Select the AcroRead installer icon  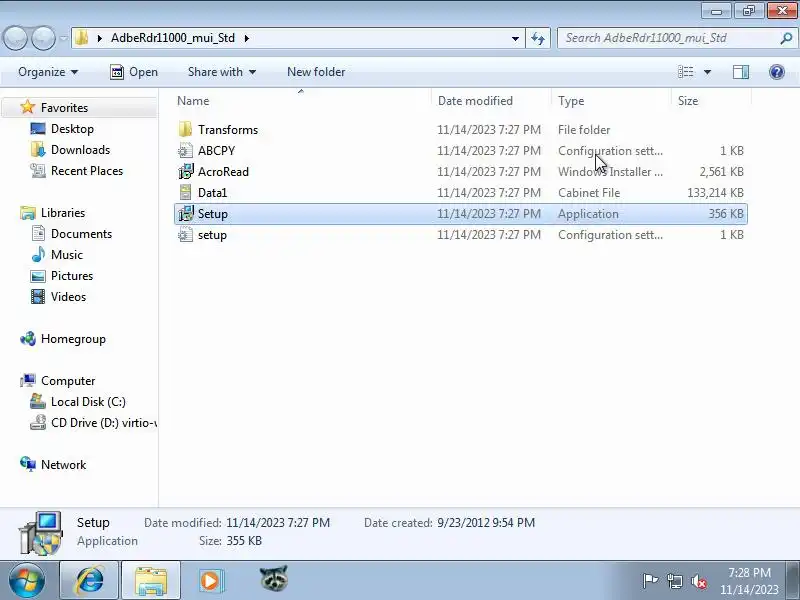185,171
